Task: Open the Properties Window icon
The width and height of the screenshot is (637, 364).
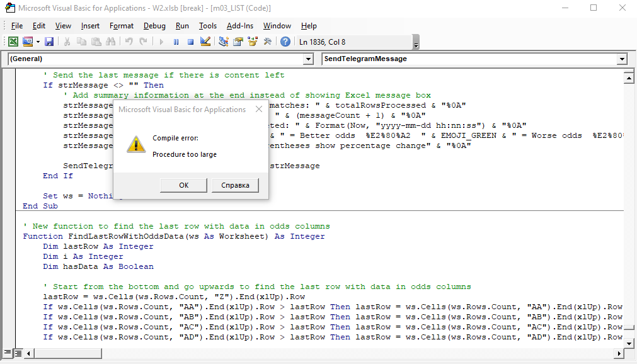Action: tap(238, 42)
